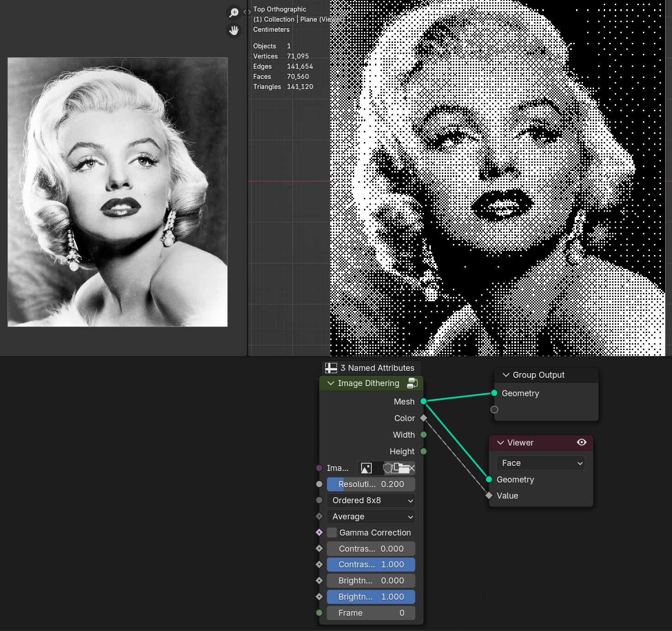Click the input socket beside Average dropdown
The width and height of the screenshot is (672, 631).
pyautogui.click(x=319, y=516)
